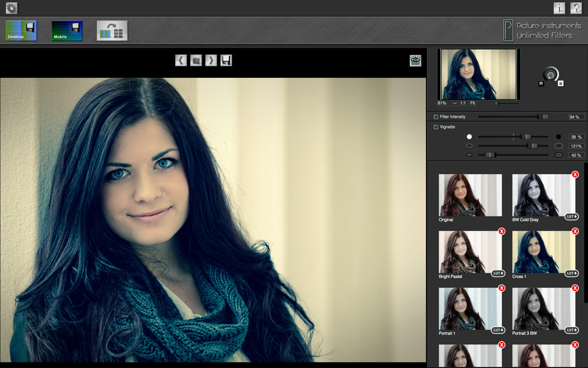
Task: Select the Cross 1 filter thumbnail
Action: [543, 252]
